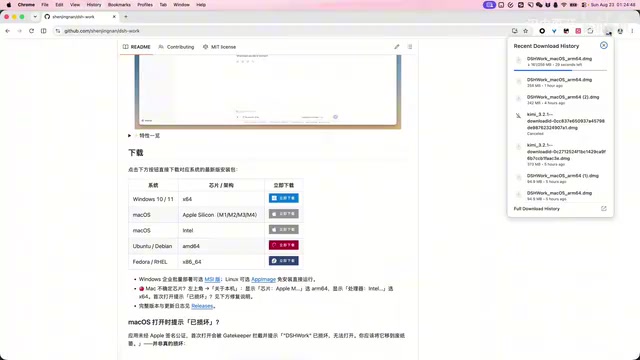Click the circular refresh extension icon
Viewport: 640px width, 360px height.
pyautogui.click(x=590, y=31)
